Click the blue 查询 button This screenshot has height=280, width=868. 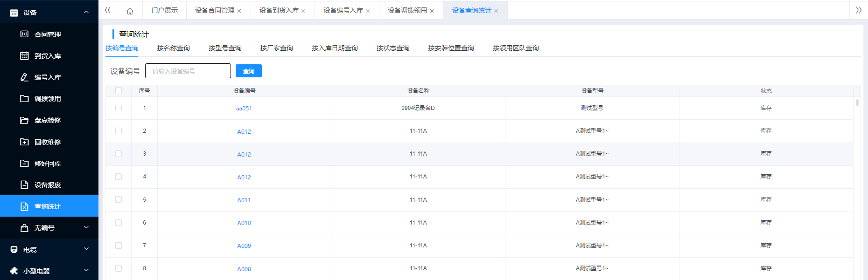248,71
